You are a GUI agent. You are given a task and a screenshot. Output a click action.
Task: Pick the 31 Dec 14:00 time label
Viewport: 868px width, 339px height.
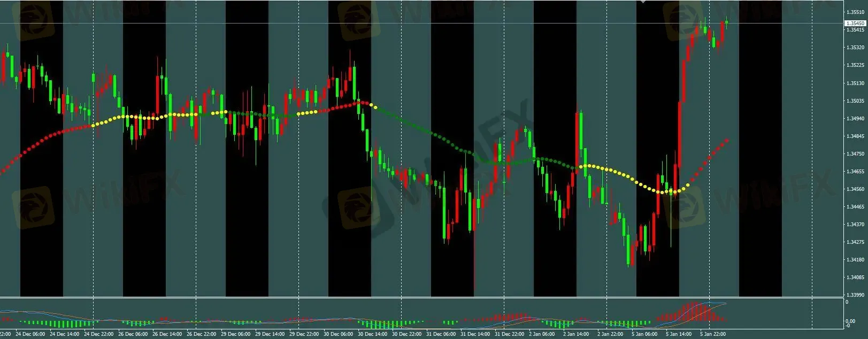point(475,334)
